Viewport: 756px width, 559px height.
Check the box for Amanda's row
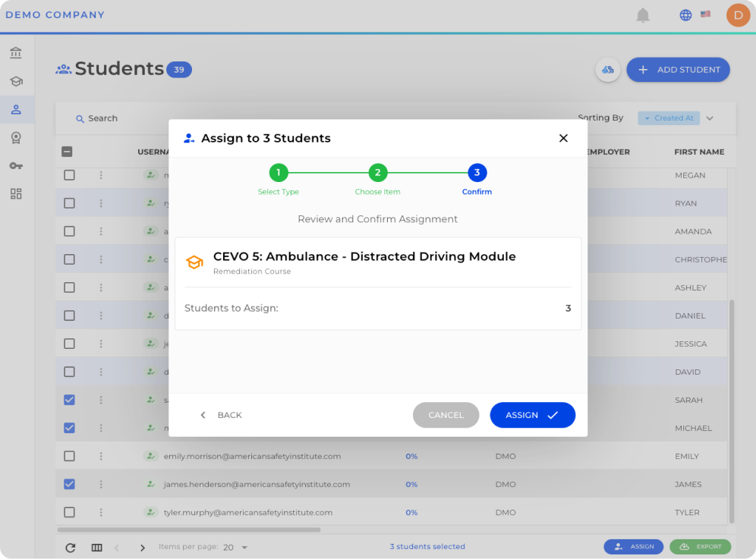[x=69, y=231]
